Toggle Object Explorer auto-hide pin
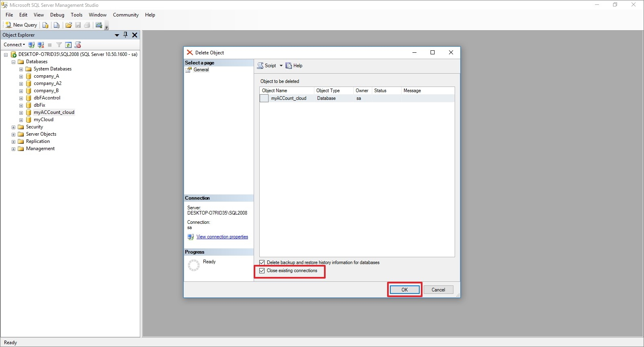This screenshot has width=644, height=347. pos(125,35)
